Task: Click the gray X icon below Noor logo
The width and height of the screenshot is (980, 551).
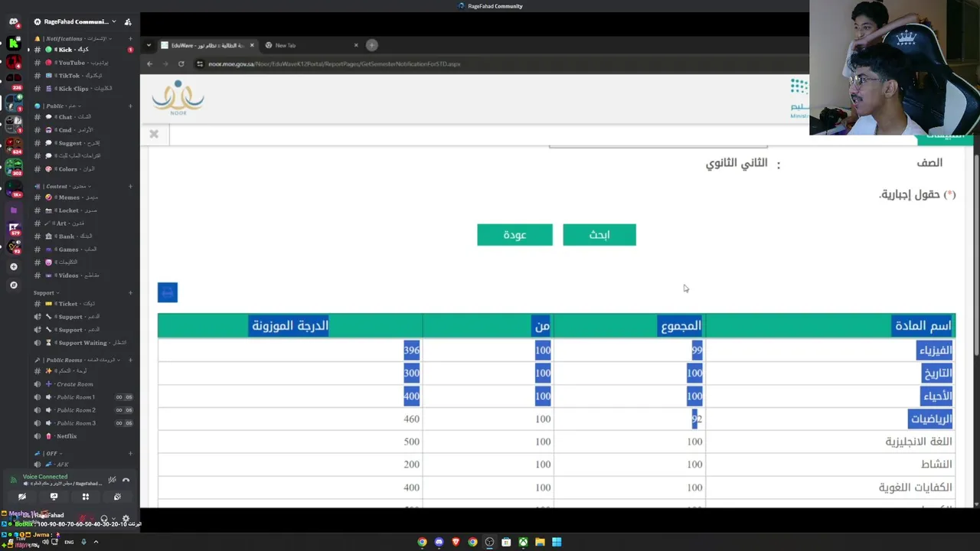Action: [154, 134]
